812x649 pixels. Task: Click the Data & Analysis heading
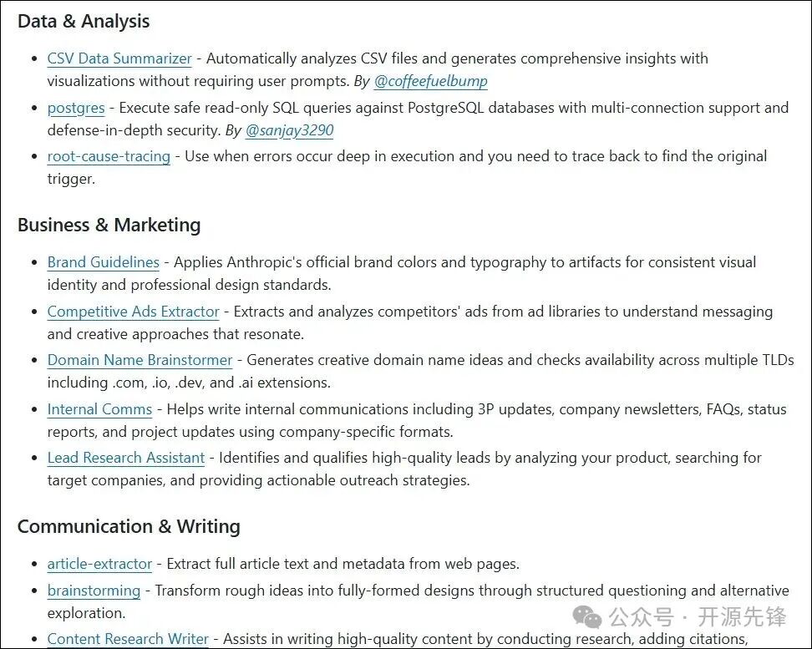84,22
